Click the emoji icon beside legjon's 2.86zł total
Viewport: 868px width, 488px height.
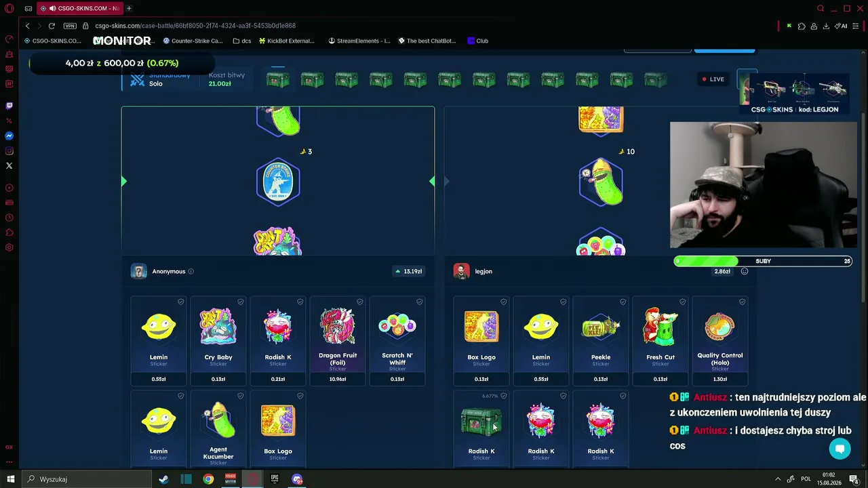point(744,271)
